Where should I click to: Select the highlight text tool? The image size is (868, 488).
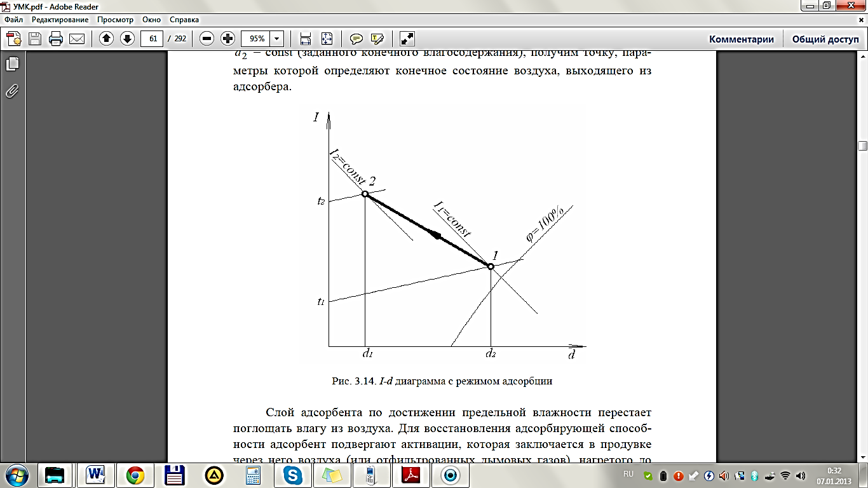coord(377,39)
